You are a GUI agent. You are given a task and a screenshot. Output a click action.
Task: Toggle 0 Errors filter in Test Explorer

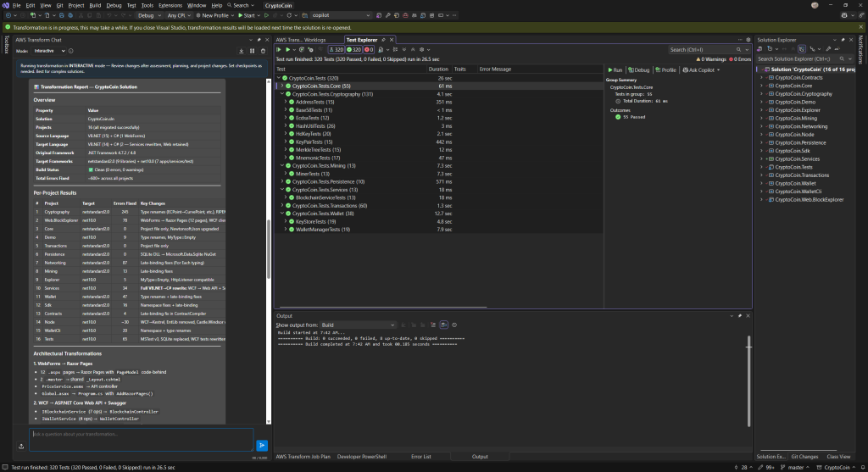coord(740,59)
